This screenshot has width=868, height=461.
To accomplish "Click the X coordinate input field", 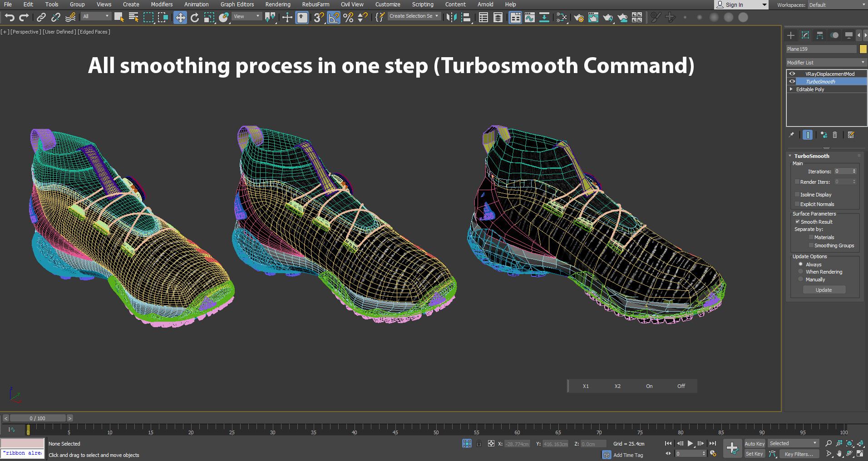I will point(517,443).
